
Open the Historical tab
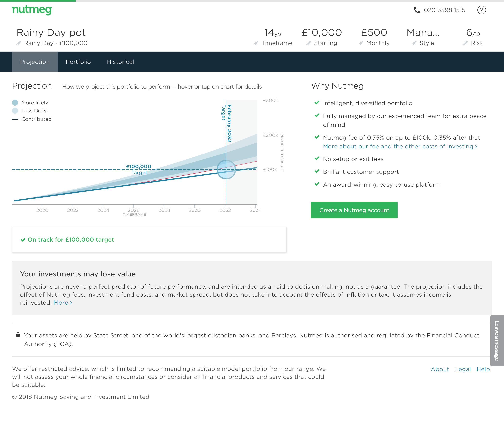click(120, 62)
